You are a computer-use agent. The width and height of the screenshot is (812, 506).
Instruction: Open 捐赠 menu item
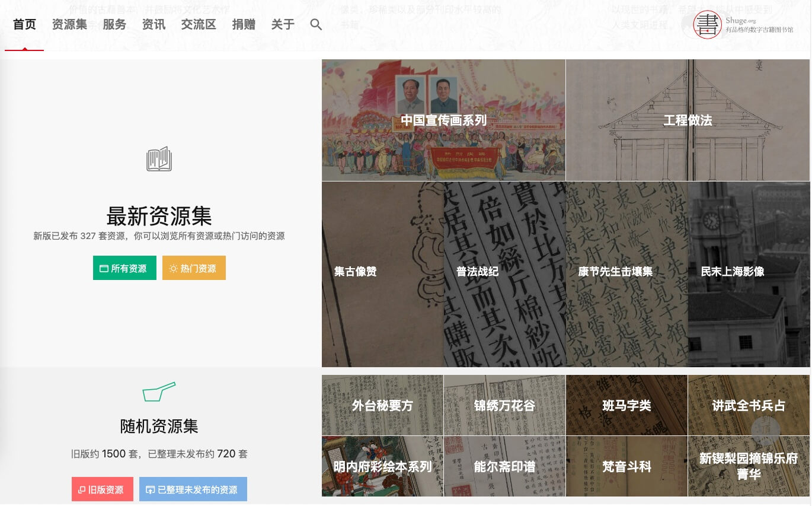pyautogui.click(x=244, y=24)
